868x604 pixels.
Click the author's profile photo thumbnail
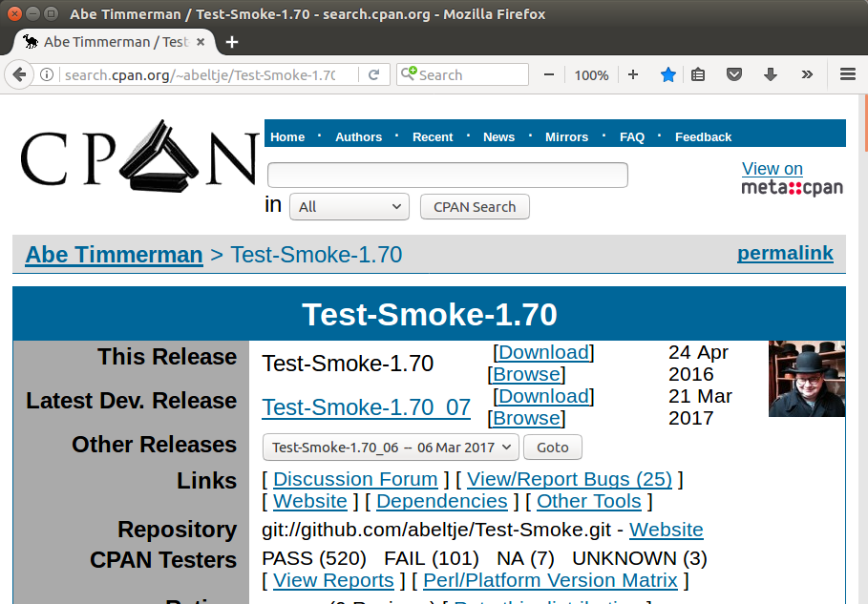pos(806,379)
